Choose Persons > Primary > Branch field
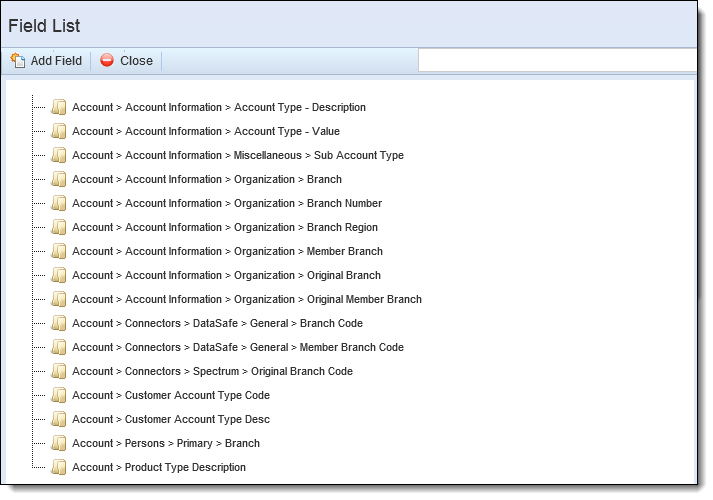Screen dimensions: 713x500 pyautogui.click(x=166, y=443)
